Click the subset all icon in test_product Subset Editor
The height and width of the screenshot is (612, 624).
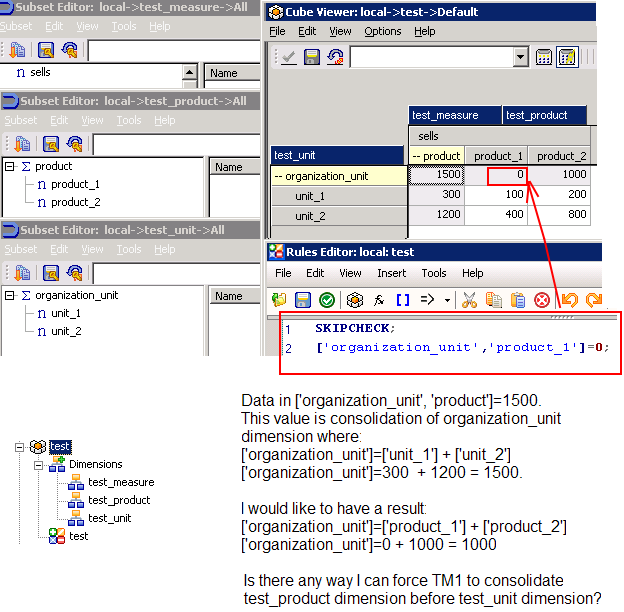(22, 144)
